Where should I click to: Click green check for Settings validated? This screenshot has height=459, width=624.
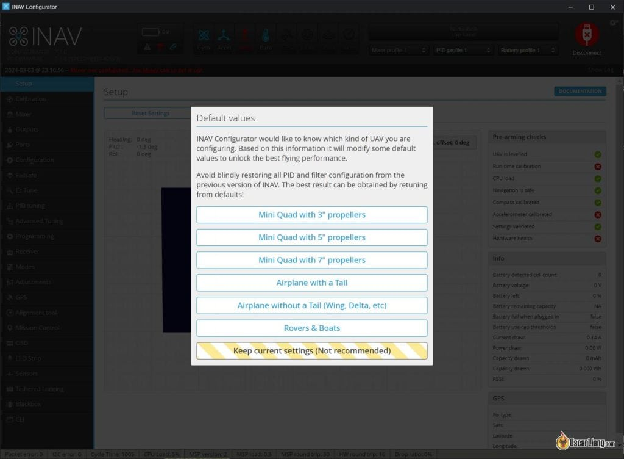point(598,227)
